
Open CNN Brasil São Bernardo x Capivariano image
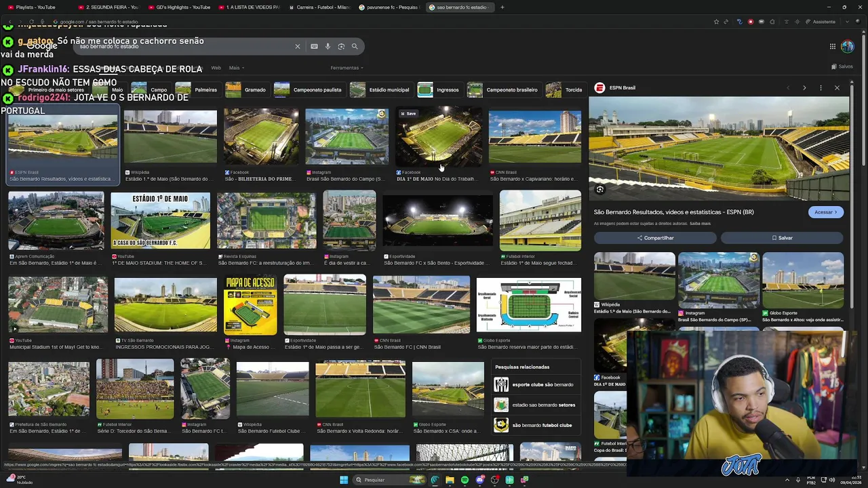click(535, 136)
